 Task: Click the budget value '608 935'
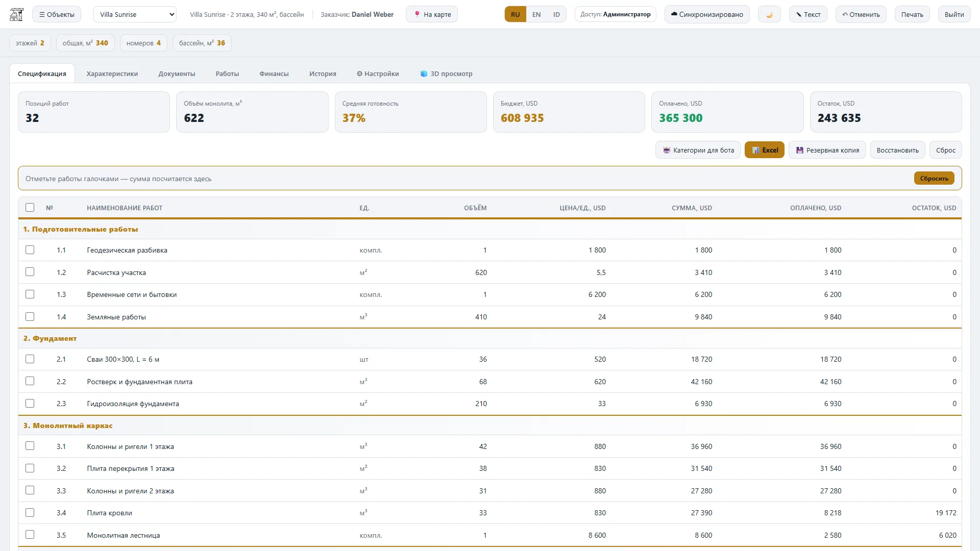coord(522,118)
